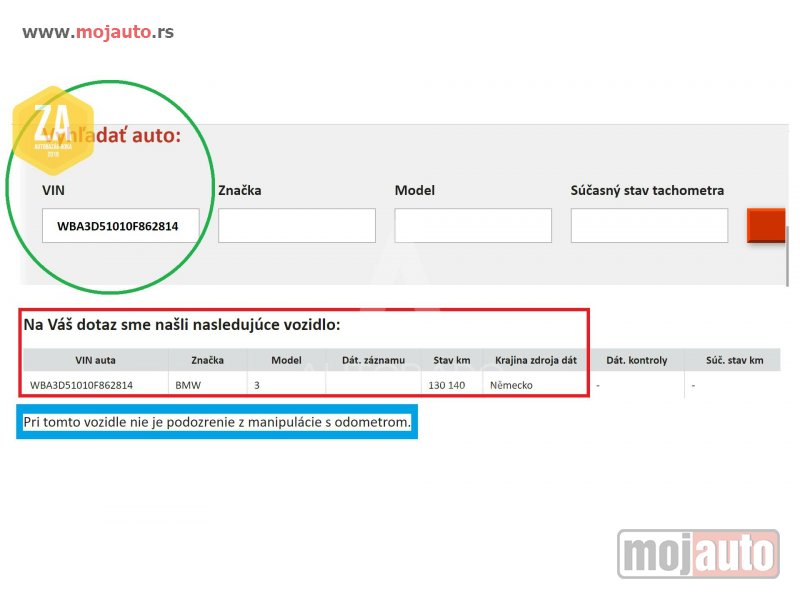This screenshot has height=600, width=800.
Task: Focus the Model input field
Action: click(473, 226)
